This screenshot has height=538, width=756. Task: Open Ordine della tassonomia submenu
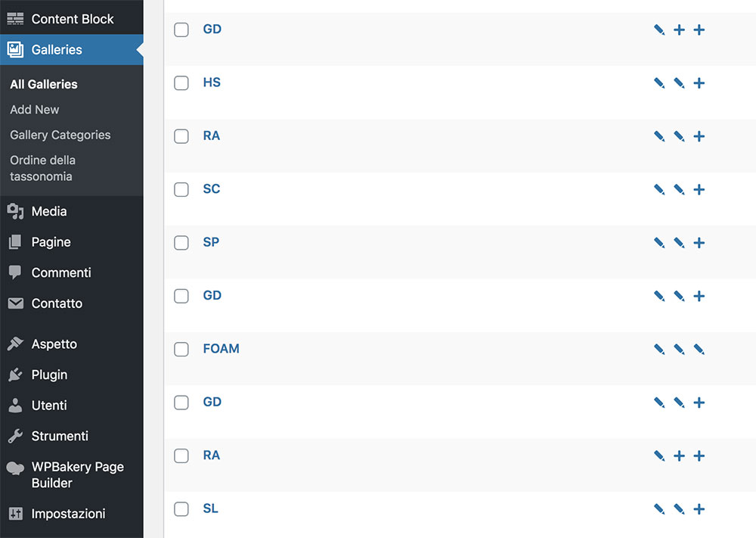click(x=42, y=168)
